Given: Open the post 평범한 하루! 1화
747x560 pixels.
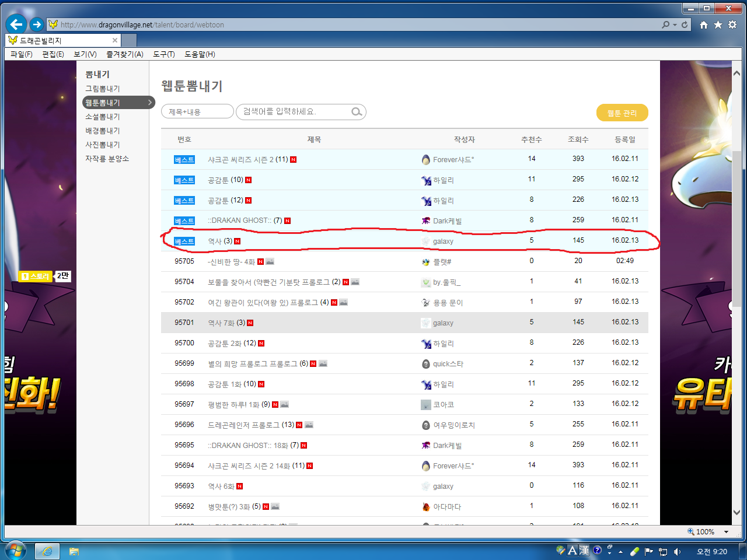Looking at the screenshot, I should tap(233, 404).
